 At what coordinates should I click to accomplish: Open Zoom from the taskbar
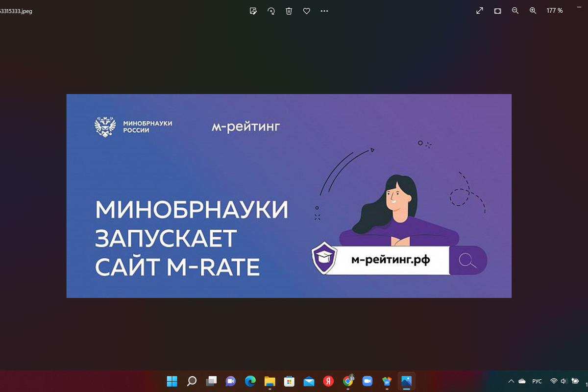click(x=367, y=381)
